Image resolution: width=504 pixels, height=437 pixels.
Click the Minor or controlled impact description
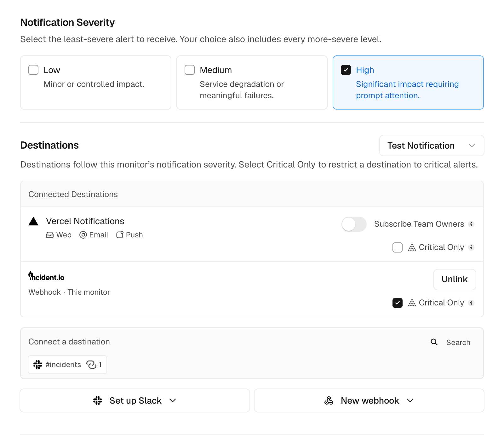(94, 84)
